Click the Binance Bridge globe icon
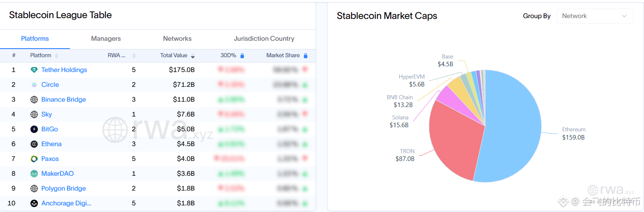This screenshot has height=212, width=644. pos(34,100)
